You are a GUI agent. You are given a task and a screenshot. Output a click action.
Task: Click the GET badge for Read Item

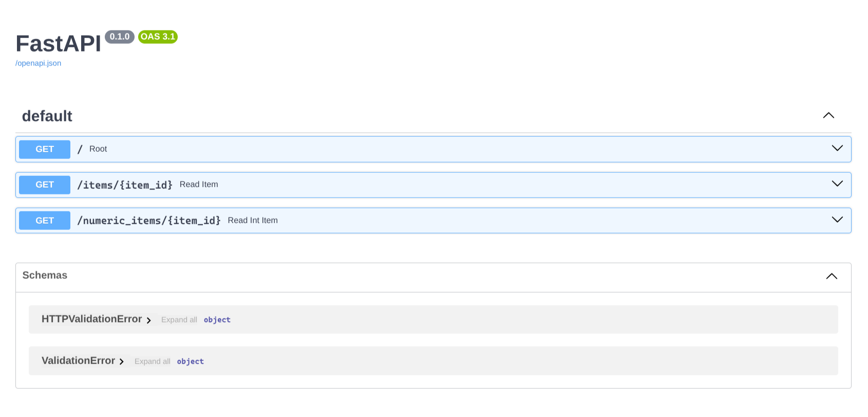45,185
